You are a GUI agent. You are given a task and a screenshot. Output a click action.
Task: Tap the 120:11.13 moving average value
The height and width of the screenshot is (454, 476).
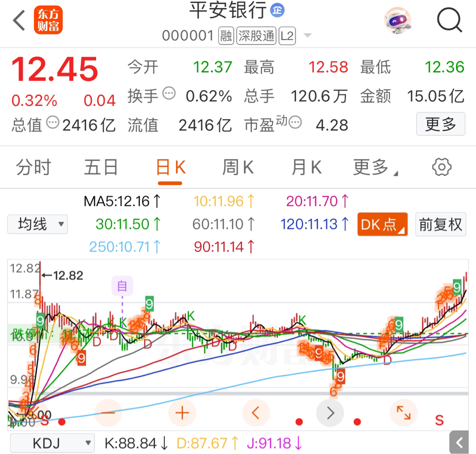click(x=315, y=224)
